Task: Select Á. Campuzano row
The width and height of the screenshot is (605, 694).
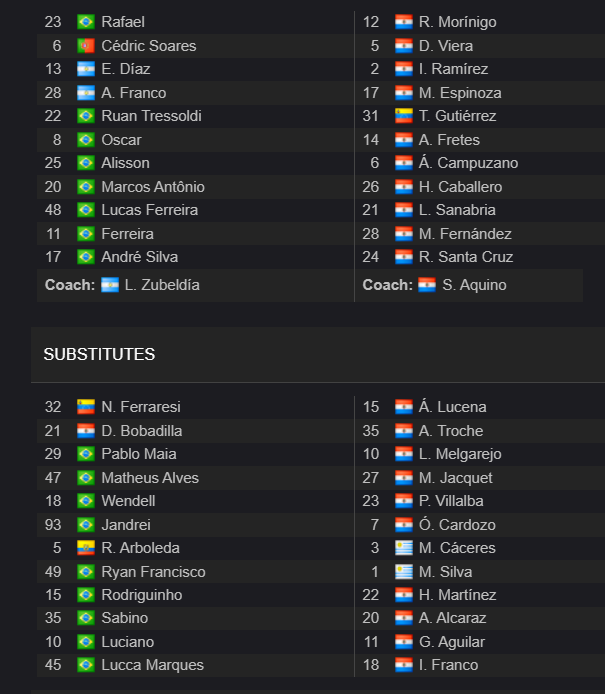Action: pyautogui.click(x=469, y=163)
